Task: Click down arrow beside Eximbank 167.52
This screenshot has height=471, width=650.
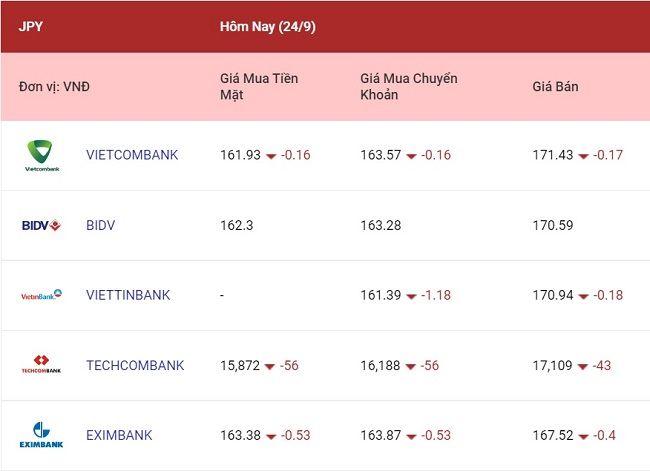Action: point(583,437)
